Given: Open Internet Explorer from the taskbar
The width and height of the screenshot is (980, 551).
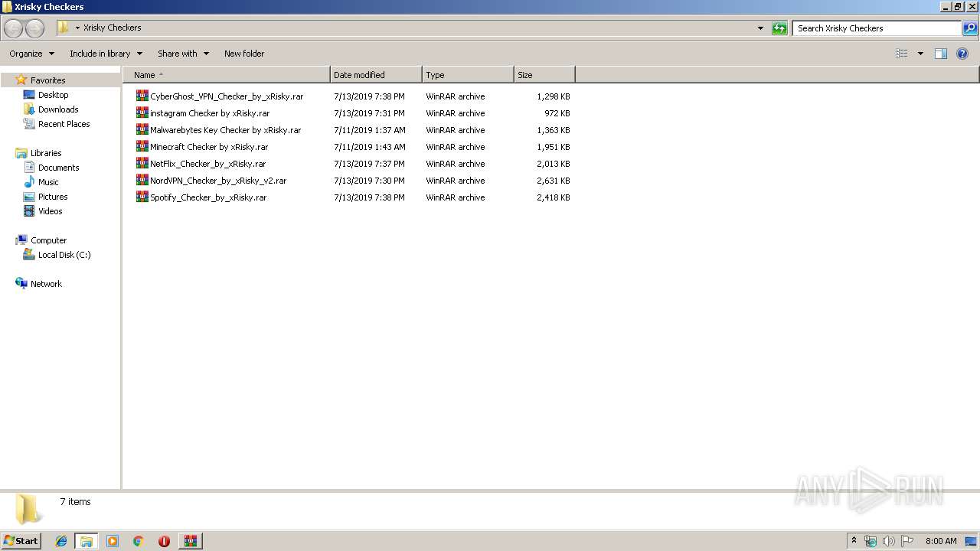Looking at the screenshot, I should (61, 541).
